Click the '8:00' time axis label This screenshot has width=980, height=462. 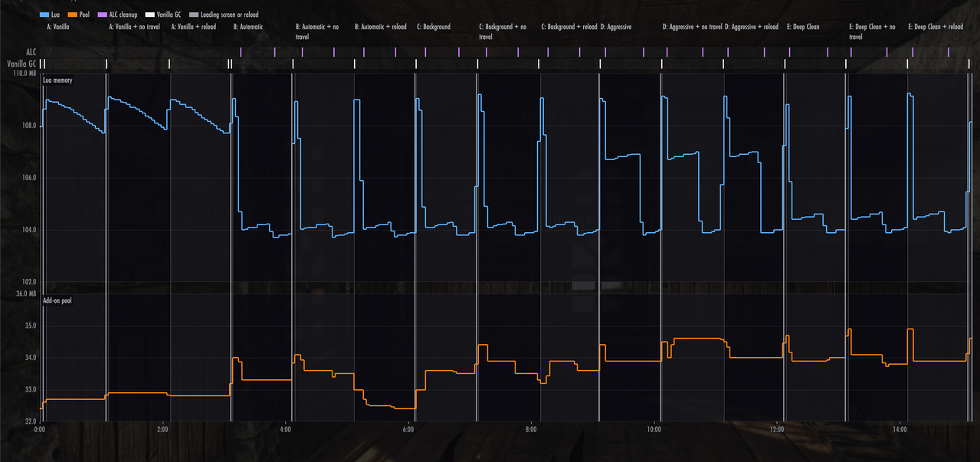(x=531, y=430)
